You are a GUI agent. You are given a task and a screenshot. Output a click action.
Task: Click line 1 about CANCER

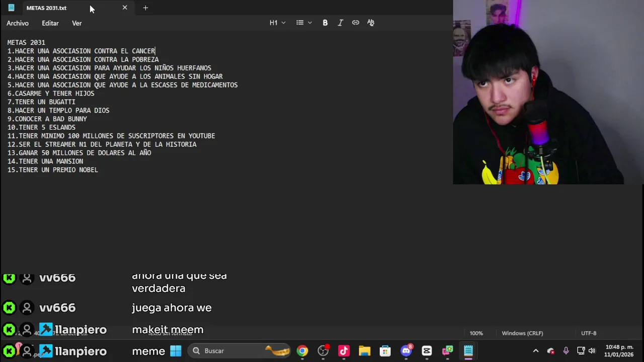click(81, 51)
